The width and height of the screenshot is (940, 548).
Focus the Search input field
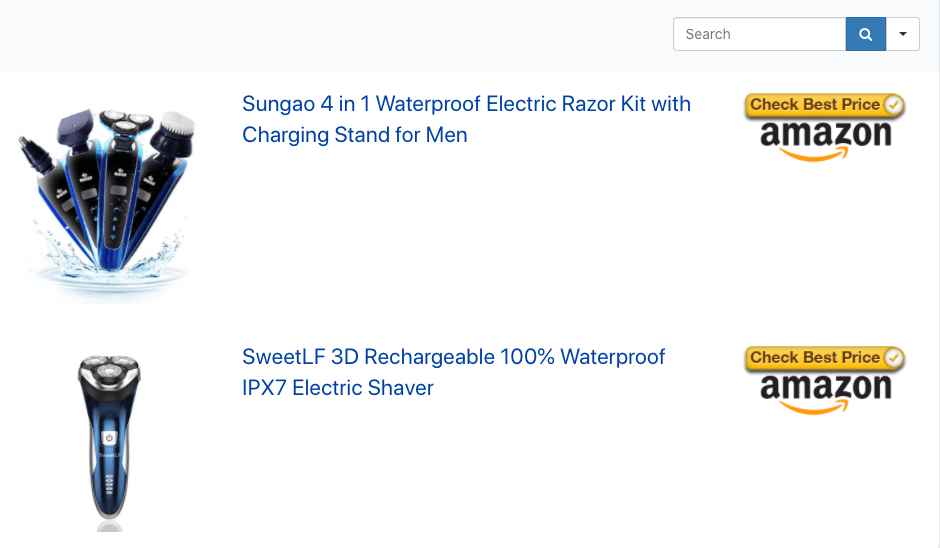click(x=760, y=34)
